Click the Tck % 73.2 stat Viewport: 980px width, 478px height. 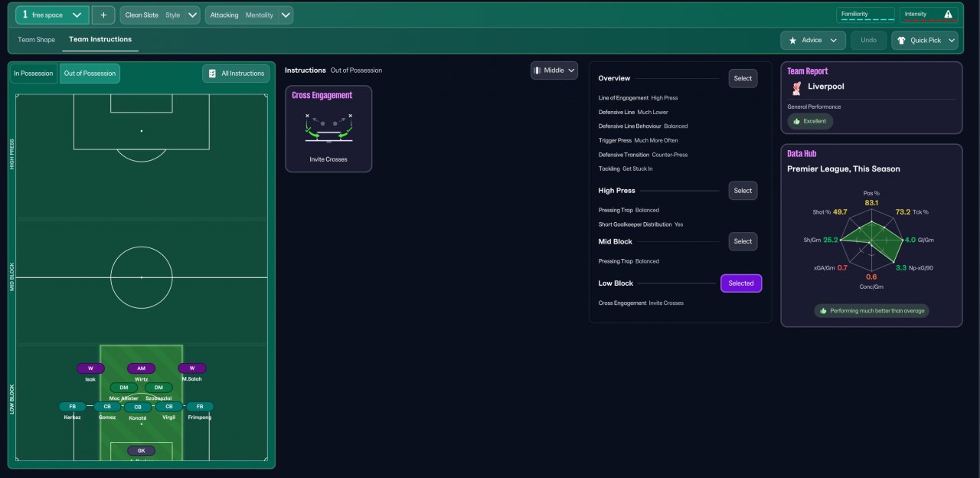[910, 211]
